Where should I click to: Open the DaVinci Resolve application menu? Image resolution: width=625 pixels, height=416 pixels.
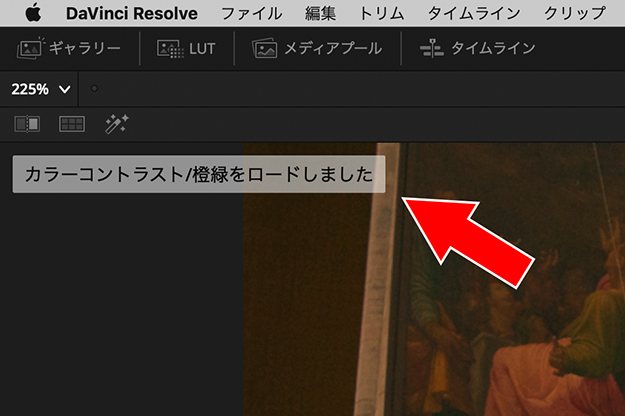click(x=132, y=13)
